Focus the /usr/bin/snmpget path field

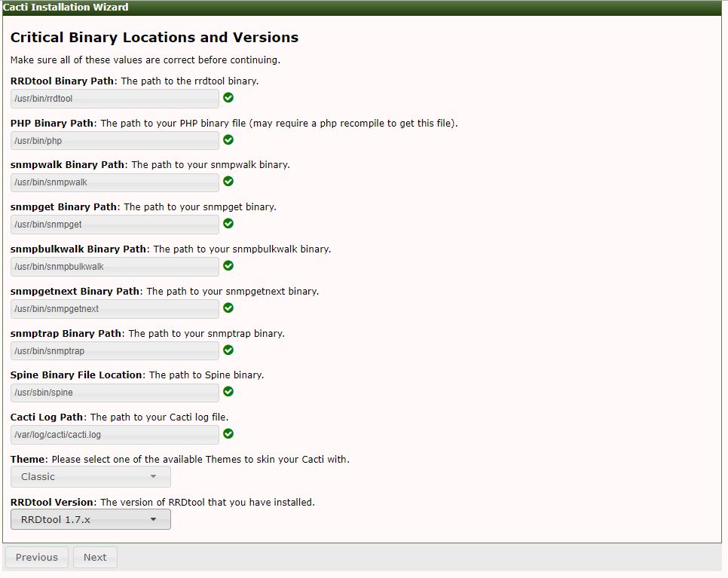(115, 225)
